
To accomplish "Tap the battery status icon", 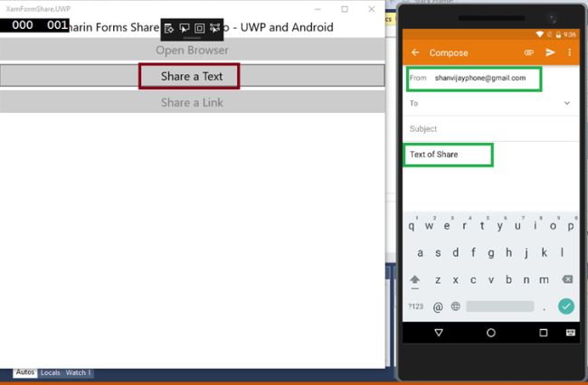I will click(x=558, y=34).
